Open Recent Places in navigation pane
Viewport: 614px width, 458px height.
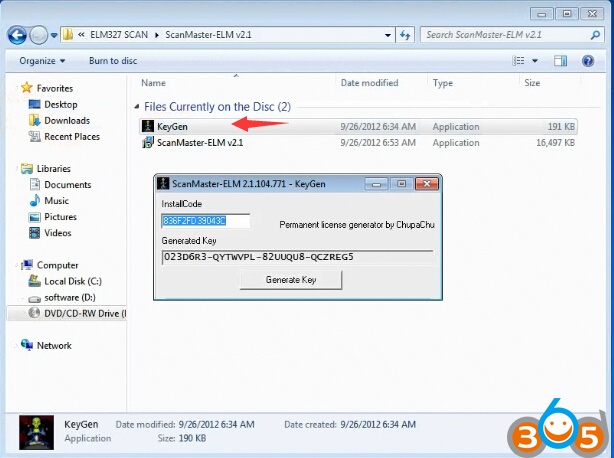coord(72,137)
